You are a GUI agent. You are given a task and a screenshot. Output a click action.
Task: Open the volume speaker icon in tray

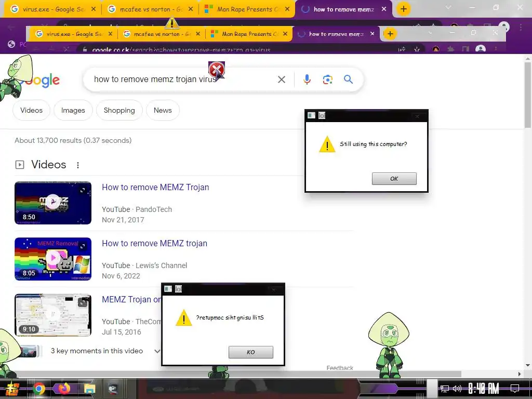click(457, 389)
